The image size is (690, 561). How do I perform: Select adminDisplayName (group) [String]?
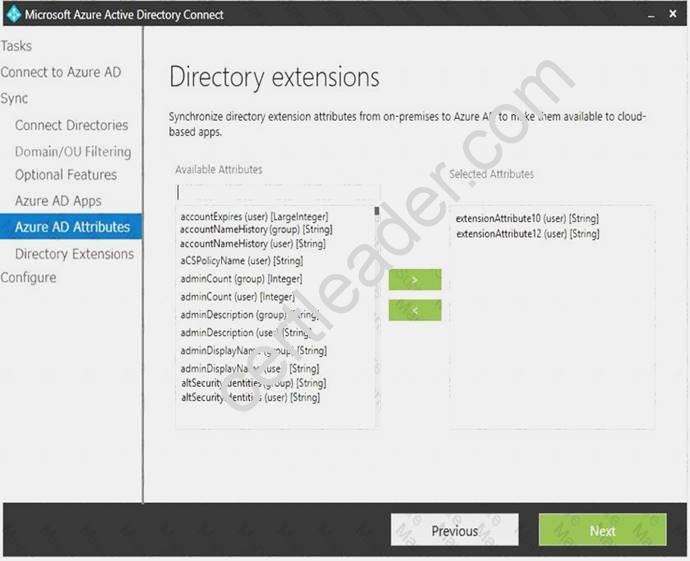(x=253, y=351)
